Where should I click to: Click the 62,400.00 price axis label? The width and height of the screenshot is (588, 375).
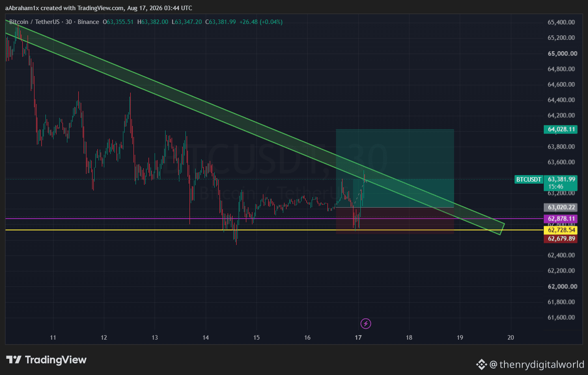pos(561,255)
